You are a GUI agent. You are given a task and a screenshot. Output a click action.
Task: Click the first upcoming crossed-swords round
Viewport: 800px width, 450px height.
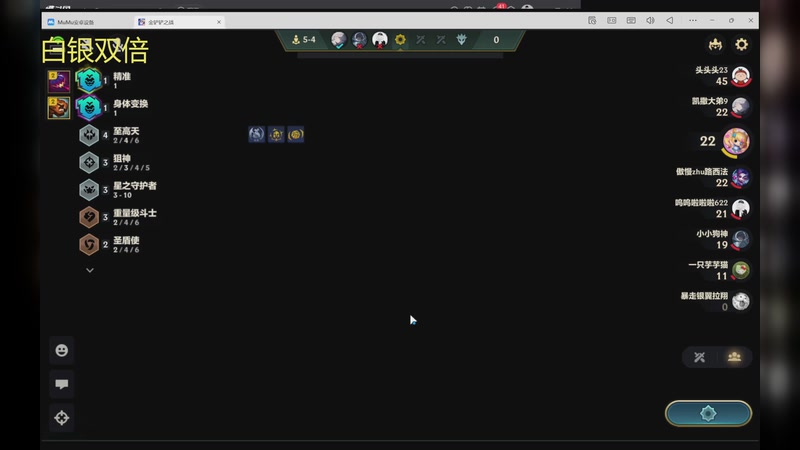[x=420, y=39]
